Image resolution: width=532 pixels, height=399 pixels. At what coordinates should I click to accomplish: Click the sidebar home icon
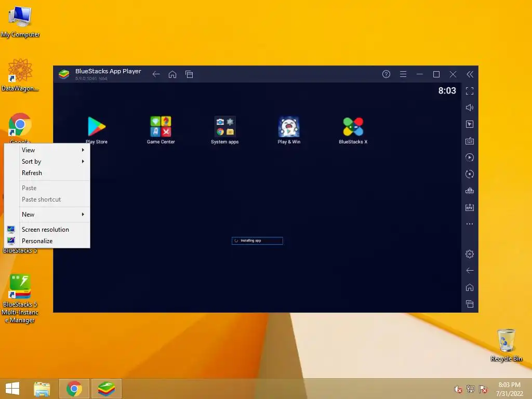tap(470, 287)
